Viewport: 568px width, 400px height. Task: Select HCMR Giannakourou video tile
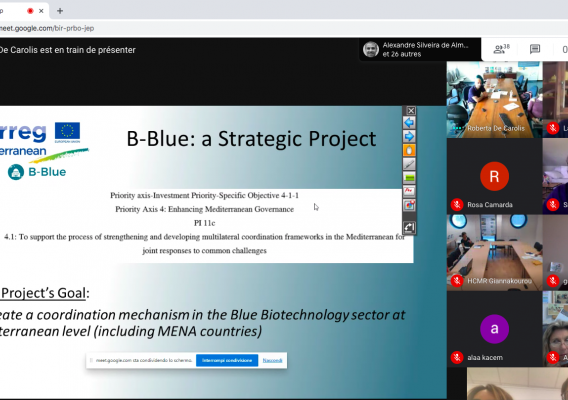click(x=494, y=253)
